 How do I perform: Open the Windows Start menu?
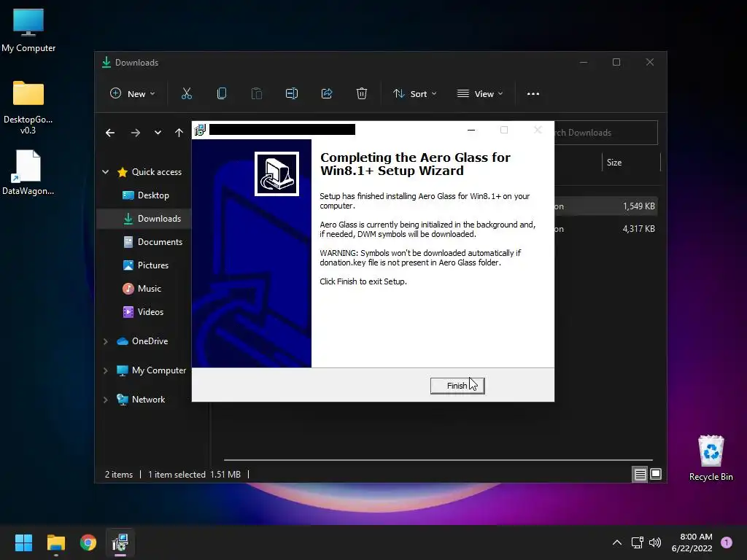pyautogui.click(x=23, y=542)
